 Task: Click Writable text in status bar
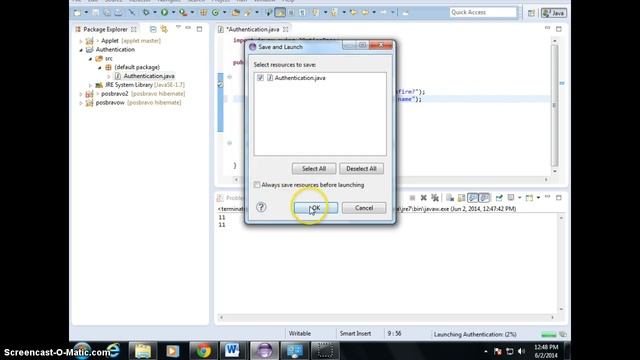click(x=300, y=333)
